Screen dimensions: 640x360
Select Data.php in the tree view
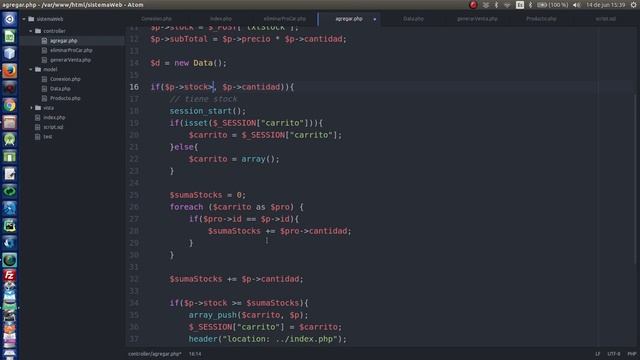click(x=60, y=89)
